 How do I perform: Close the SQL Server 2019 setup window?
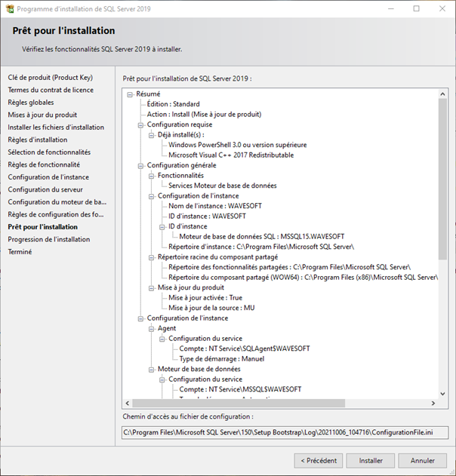(x=442, y=9)
